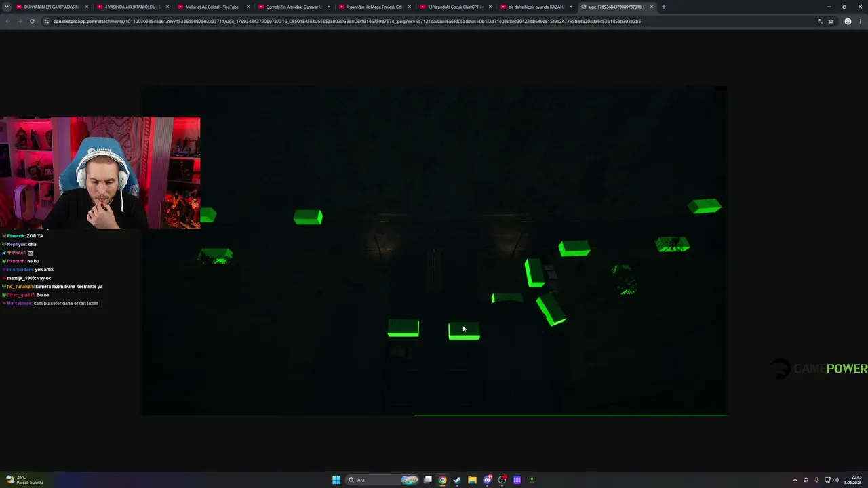868x488 pixels.
Task: Click the chat message "ZOR YA"
Action: [x=35, y=236]
